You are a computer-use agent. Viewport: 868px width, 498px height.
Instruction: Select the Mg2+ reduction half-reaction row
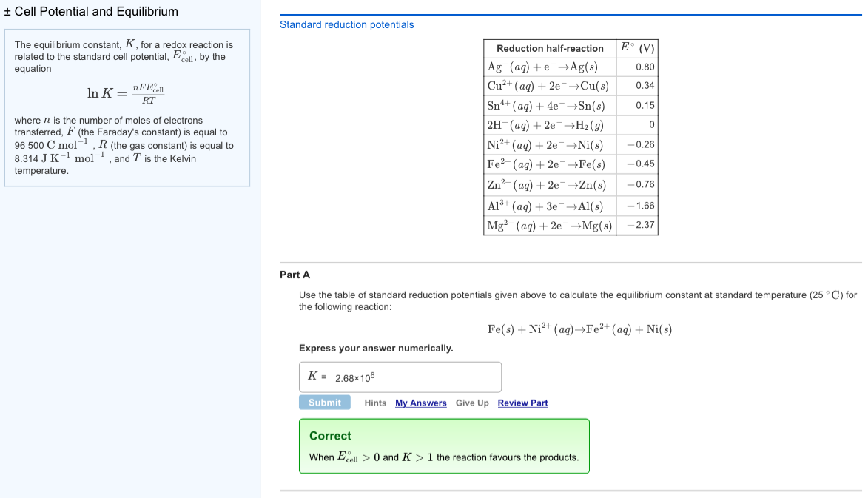[548, 225]
